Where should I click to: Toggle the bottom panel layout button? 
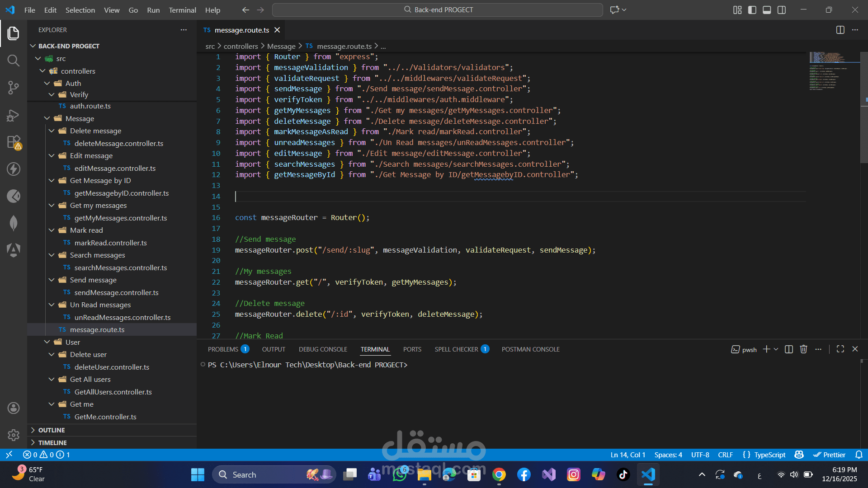767,10
